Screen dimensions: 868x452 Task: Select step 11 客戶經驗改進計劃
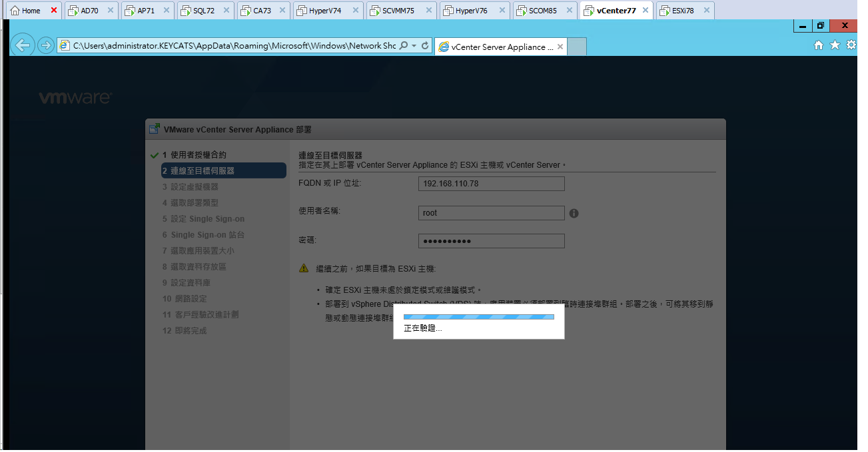[x=201, y=314]
